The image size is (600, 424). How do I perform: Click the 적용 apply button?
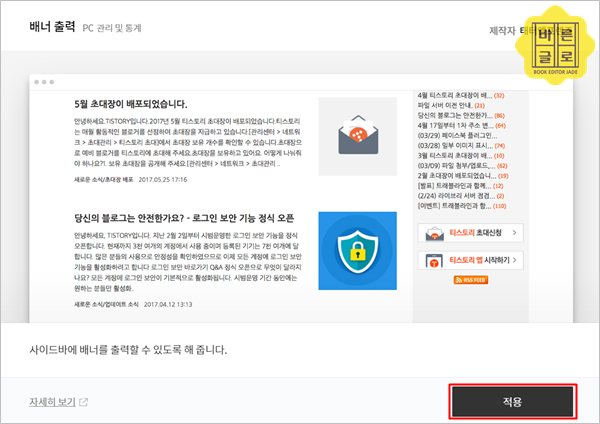click(513, 401)
